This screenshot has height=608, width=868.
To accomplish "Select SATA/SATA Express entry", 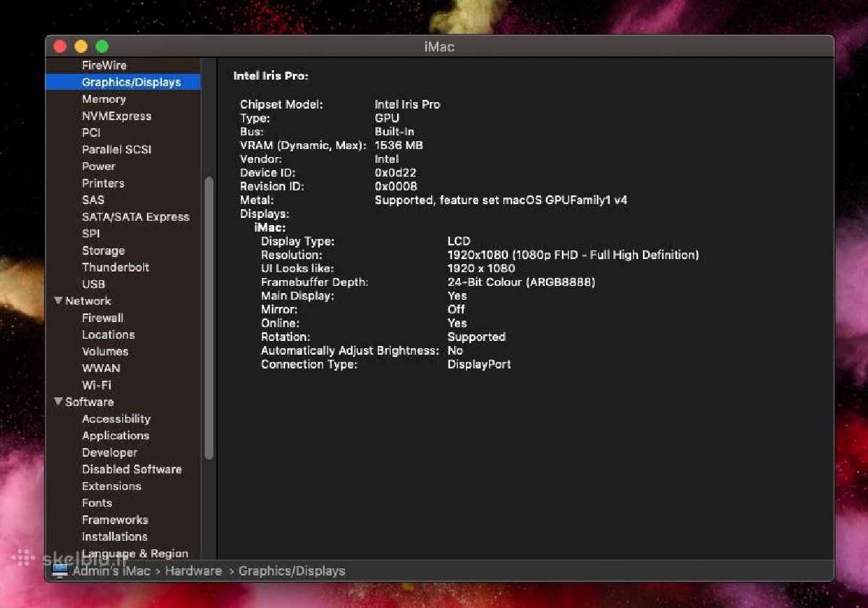I will 135,216.
